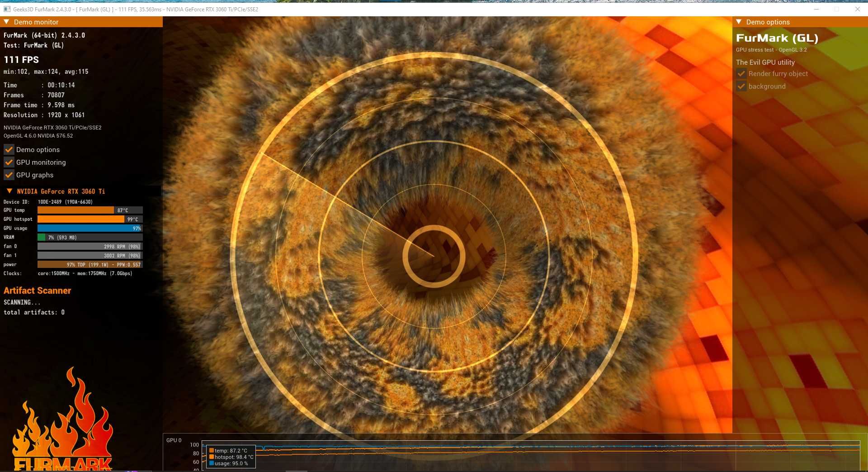Click the fan 1 3002 RPM bar

90,255
